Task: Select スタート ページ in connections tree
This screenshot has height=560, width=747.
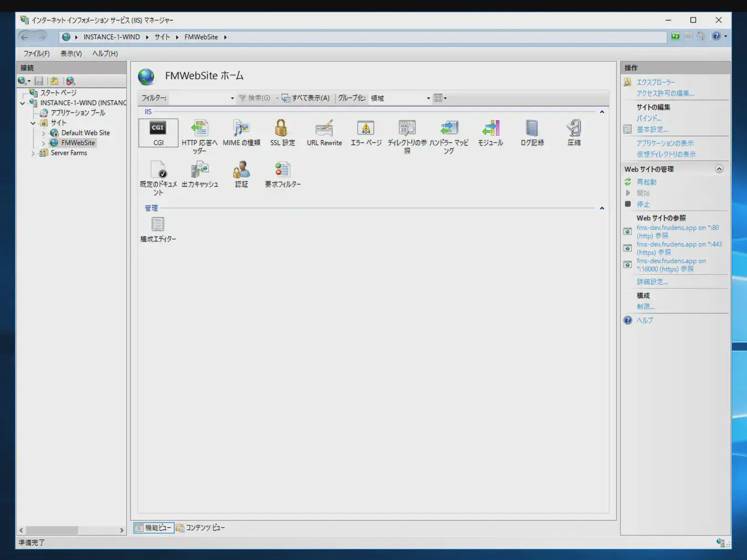Action: pyautogui.click(x=58, y=93)
